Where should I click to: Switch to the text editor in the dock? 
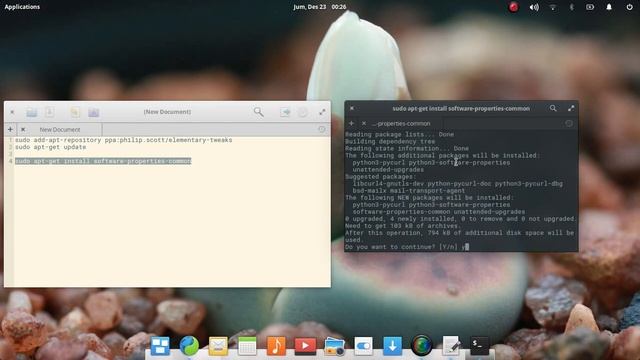pos(451,346)
